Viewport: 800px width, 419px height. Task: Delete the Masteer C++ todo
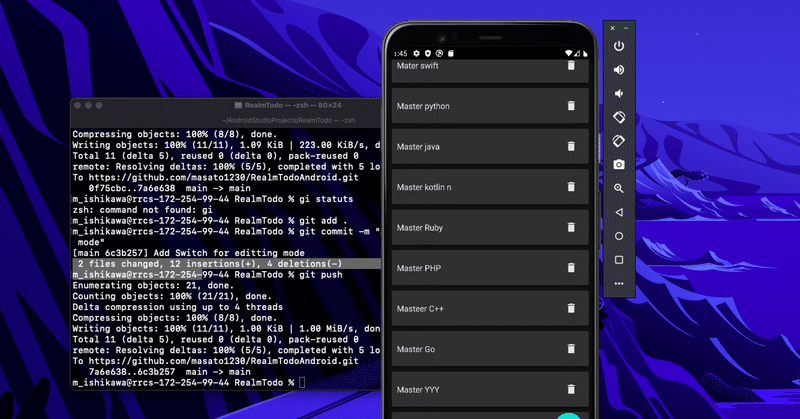[x=571, y=308]
